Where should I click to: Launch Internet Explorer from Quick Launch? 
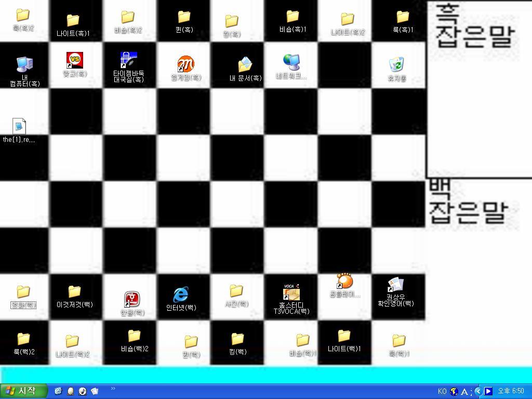coord(58,391)
